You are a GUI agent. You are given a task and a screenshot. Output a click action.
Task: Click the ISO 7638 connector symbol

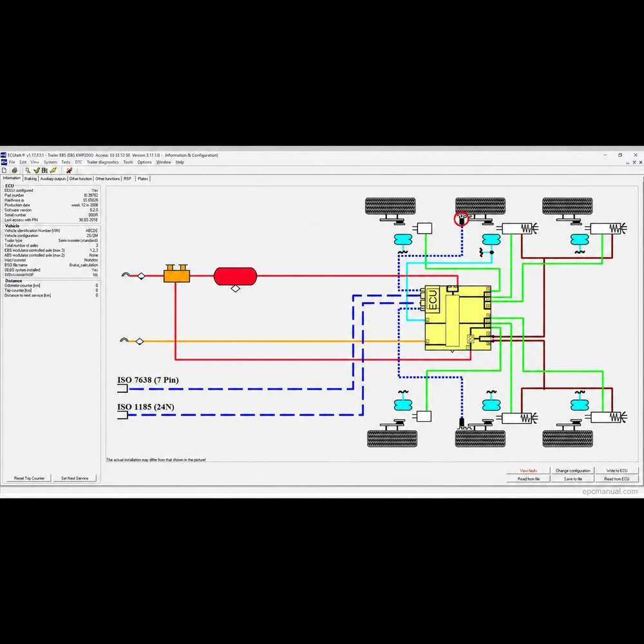[x=122, y=388]
